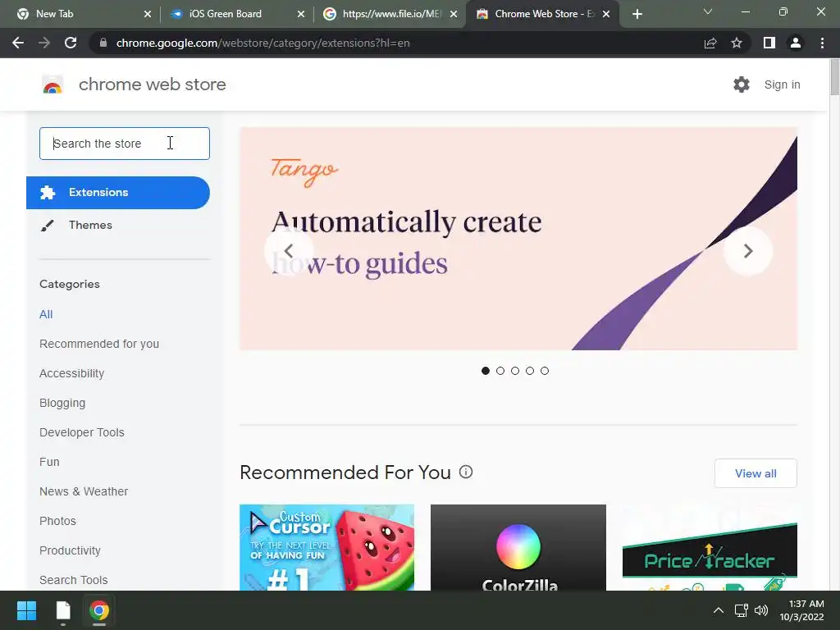Open the Chrome profile icon

point(796,43)
